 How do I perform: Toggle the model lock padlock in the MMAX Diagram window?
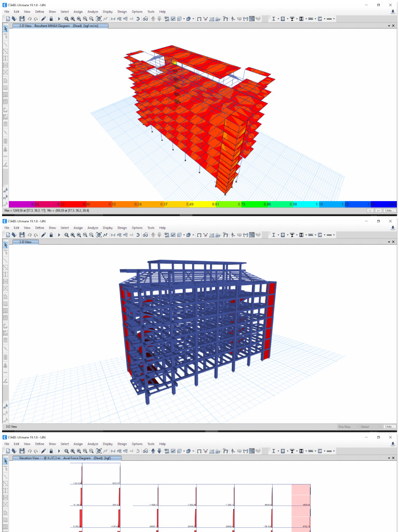pos(51,19)
